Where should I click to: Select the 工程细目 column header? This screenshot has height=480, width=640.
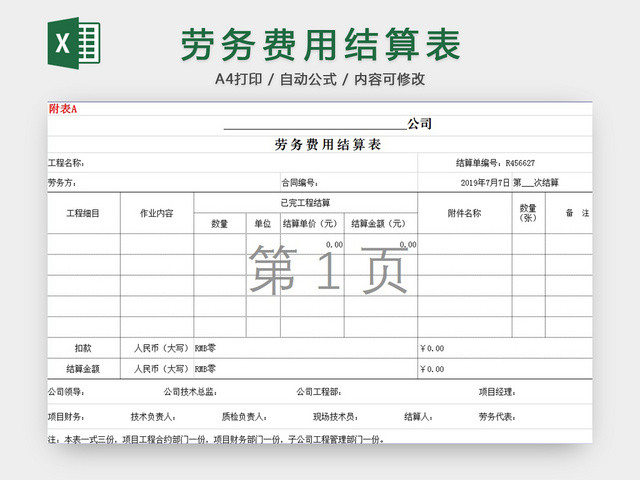click(83, 213)
